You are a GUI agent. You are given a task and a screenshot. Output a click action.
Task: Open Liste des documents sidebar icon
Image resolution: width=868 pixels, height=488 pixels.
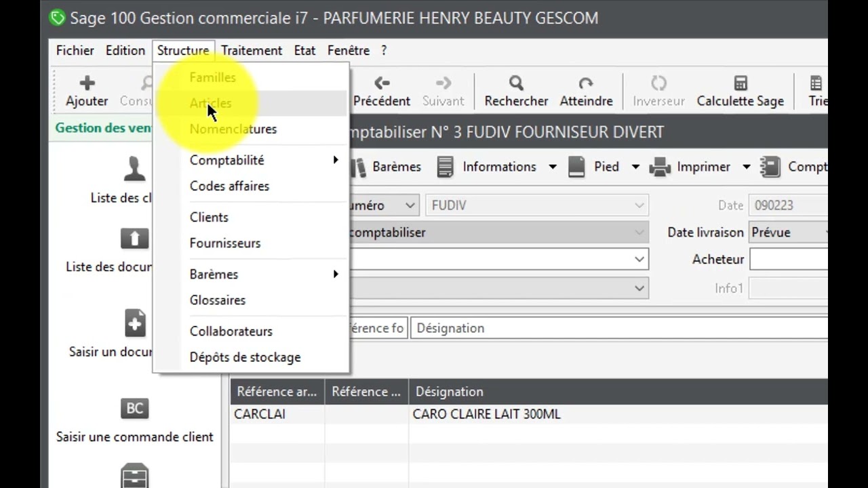(x=134, y=239)
